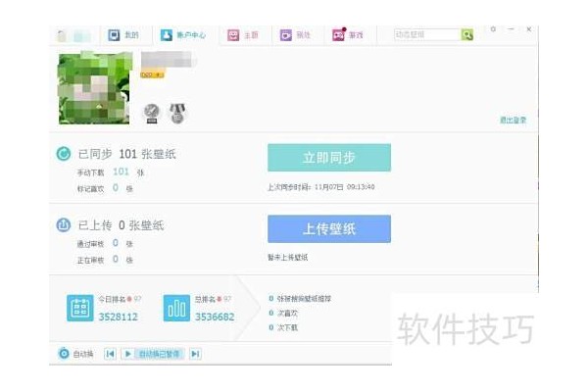Image resolution: width=588 pixels, height=392 pixels.
Task: Click the blurred username next to avatar
Action: [168, 60]
